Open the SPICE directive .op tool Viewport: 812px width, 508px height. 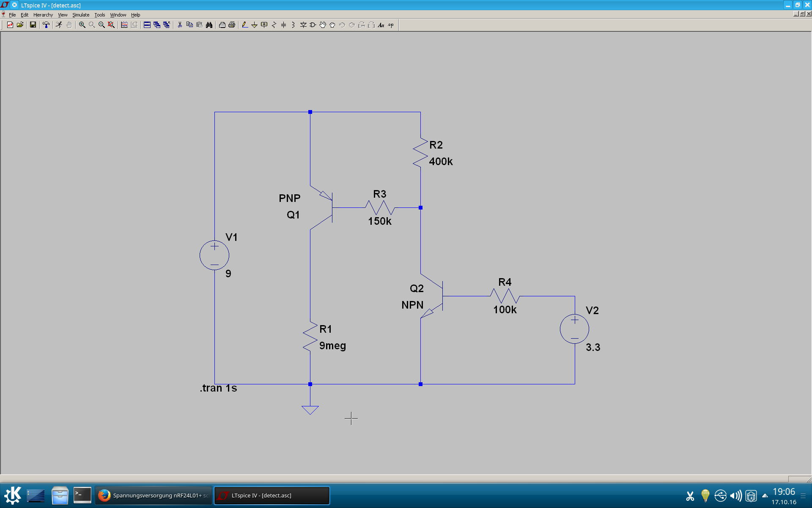point(391,25)
